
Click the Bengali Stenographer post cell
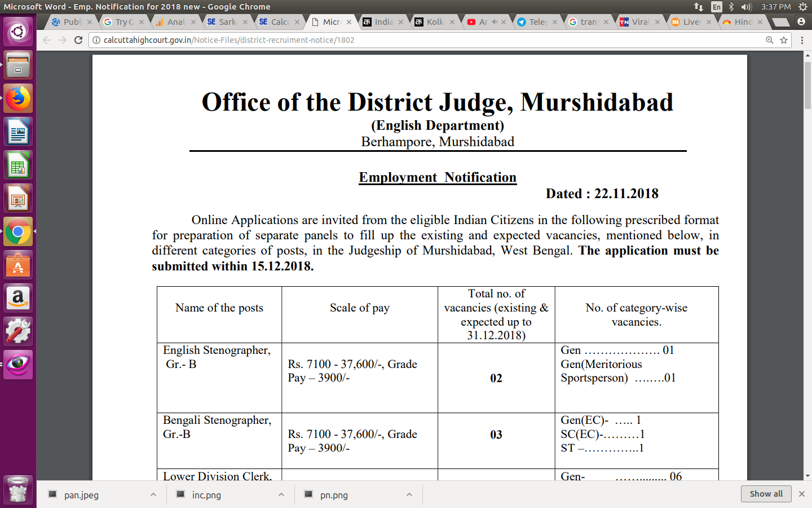219,441
